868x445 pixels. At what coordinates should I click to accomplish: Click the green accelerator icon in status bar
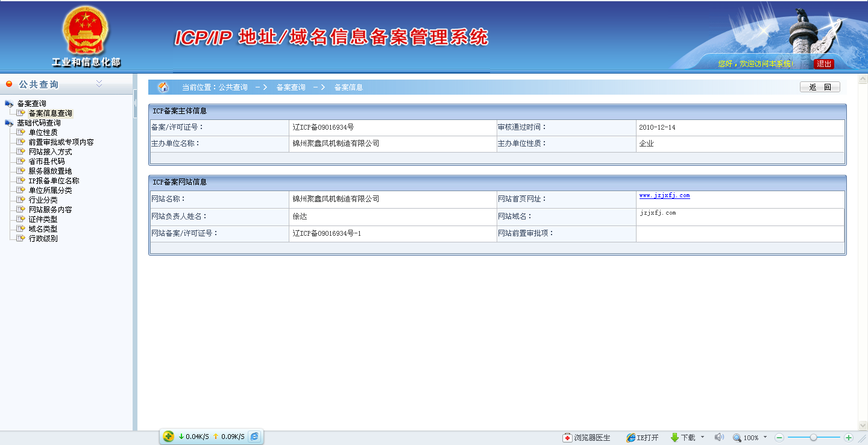click(x=168, y=437)
